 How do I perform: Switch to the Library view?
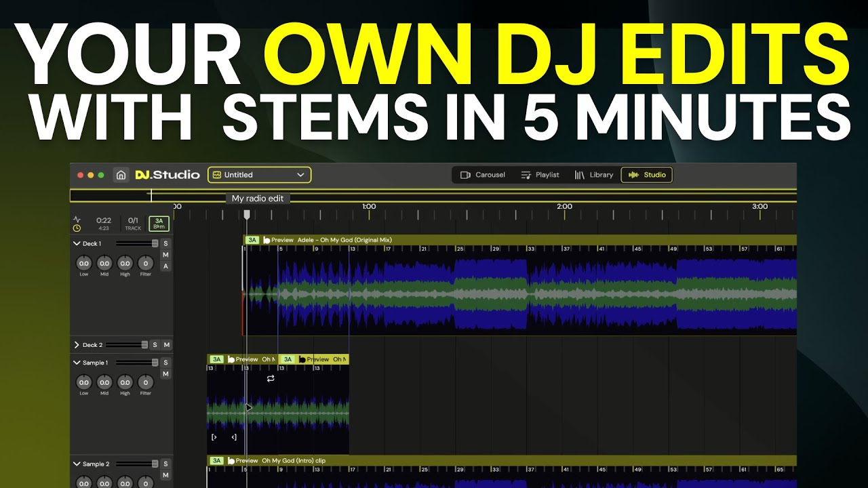(594, 175)
